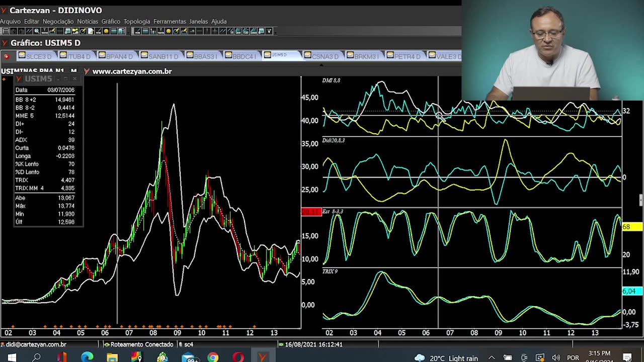Click the notepad with pencil toolbar icon

click(x=91, y=31)
